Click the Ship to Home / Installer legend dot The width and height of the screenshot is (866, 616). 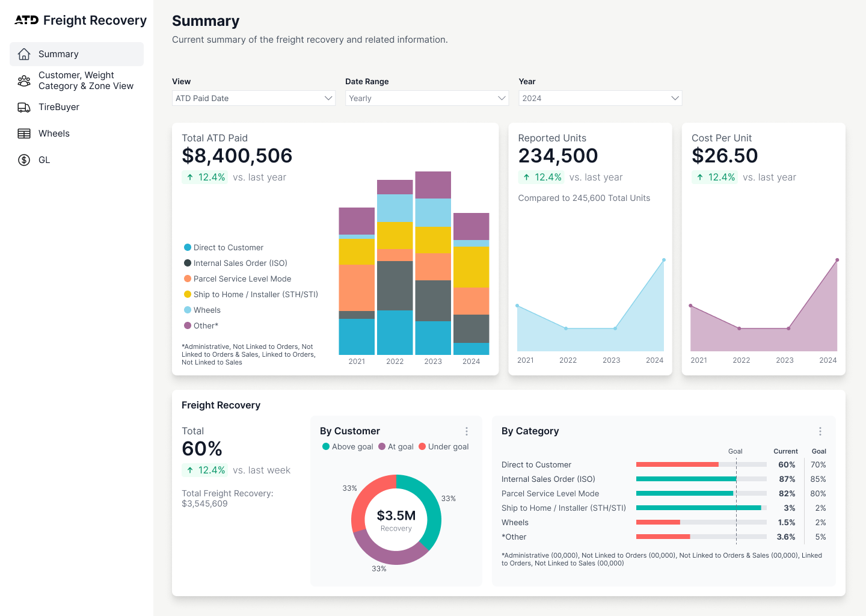(x=188, y=294)
